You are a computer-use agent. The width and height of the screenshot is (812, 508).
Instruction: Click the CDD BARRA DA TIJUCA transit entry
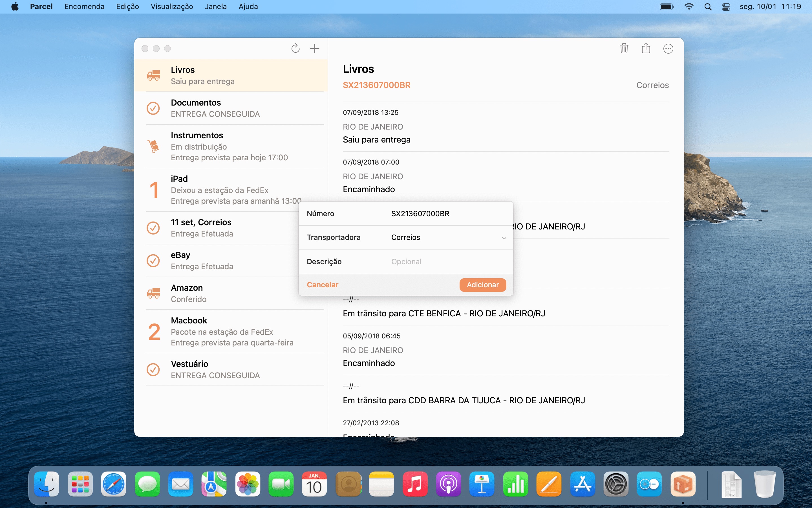coord(464,400)
